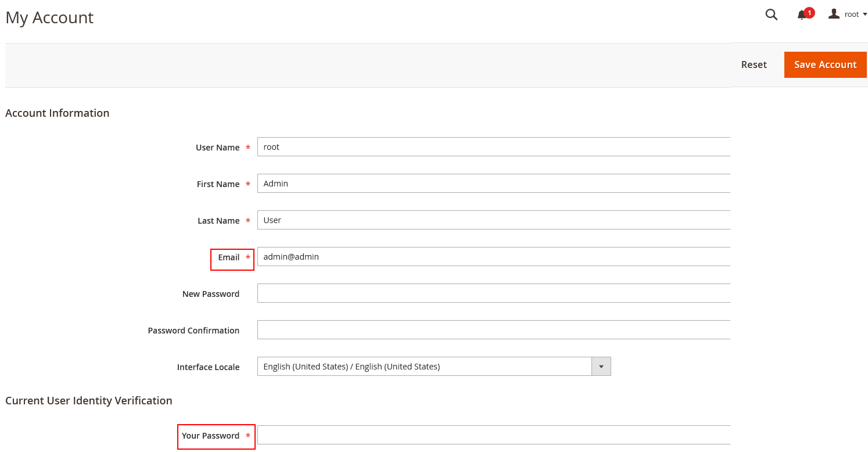
Task: Open the Interface Locale select box
Action: coord(424,367)
